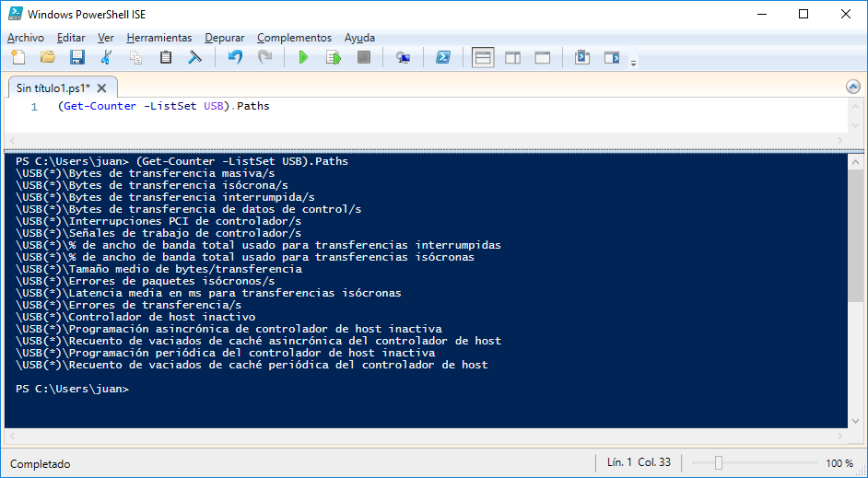Click 'Controlador de host inactivo' line

[135, 317]
